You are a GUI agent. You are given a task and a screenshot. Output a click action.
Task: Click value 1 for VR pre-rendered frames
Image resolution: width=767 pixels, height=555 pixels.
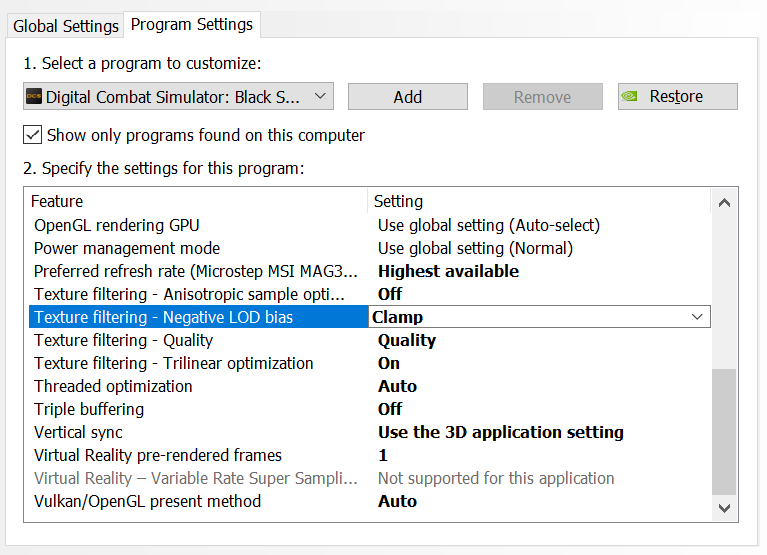pyautogui.click(x=383, y=455)
